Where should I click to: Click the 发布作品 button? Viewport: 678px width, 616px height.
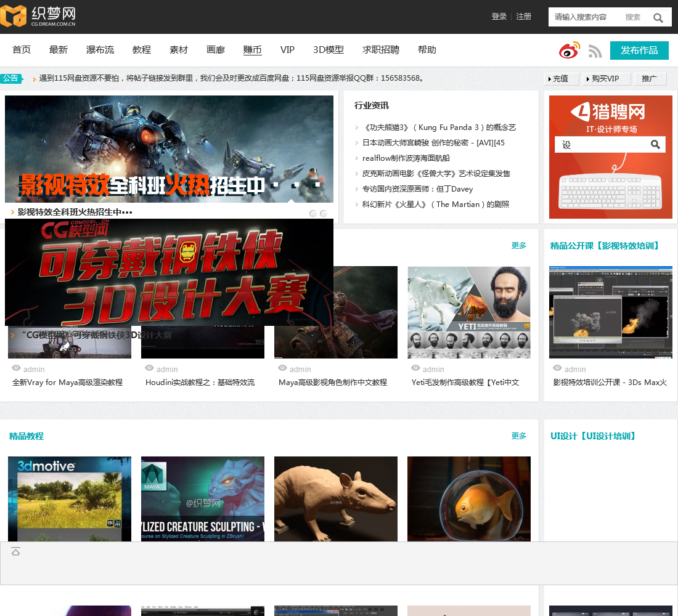[639, 51]
